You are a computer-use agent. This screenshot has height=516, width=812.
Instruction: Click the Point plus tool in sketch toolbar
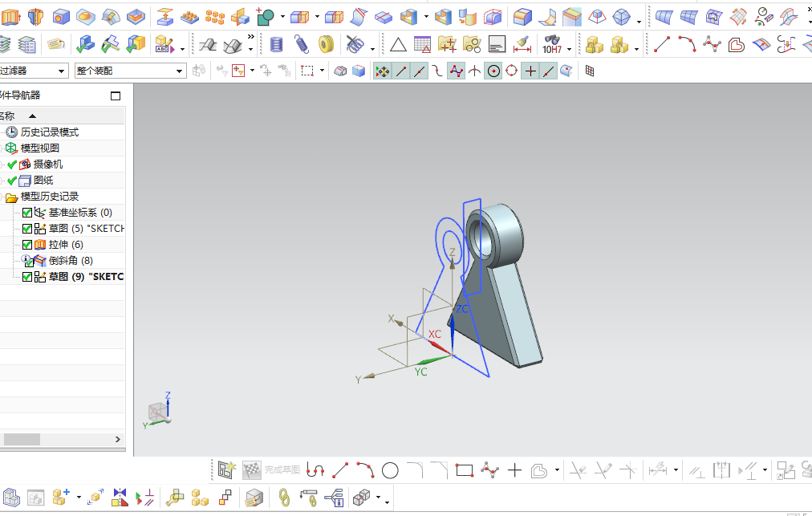pos(514,470)
